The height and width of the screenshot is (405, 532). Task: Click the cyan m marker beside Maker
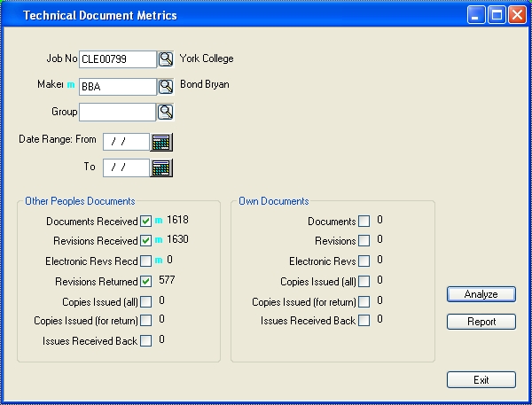(x=71, y=85)
